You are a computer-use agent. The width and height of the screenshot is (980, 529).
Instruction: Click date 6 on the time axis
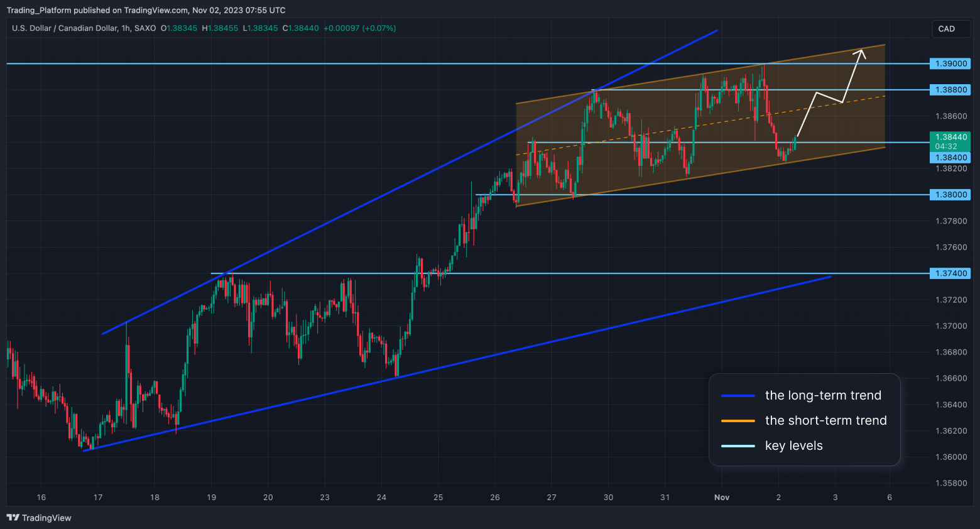click(890, 497)
